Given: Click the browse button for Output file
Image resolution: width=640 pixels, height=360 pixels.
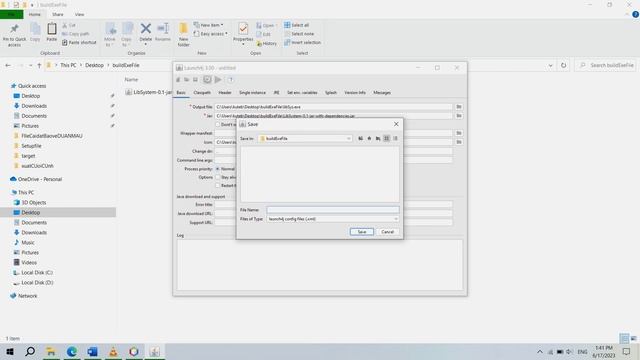Looking at the screenshot, I should (x=459, y=107).
